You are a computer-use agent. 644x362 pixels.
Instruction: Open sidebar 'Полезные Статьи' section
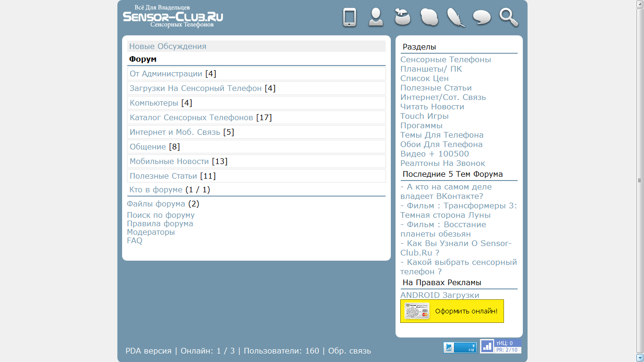pos(436,88)
